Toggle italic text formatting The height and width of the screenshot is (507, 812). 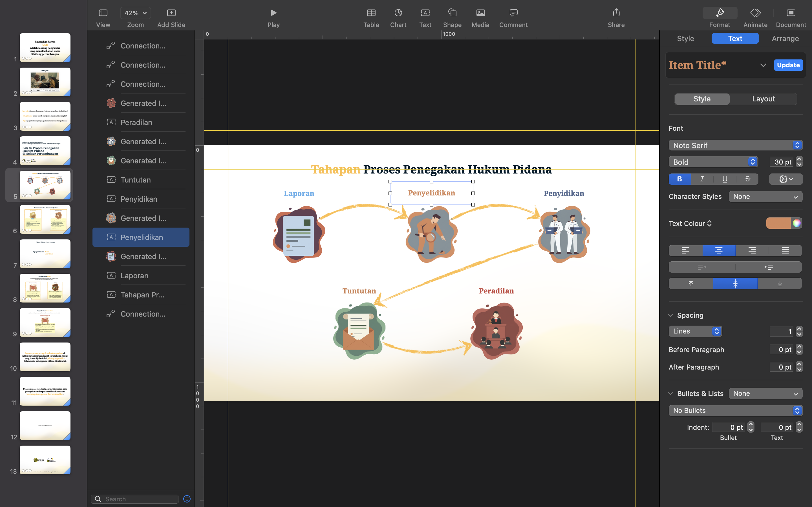[x=701, y=179]
